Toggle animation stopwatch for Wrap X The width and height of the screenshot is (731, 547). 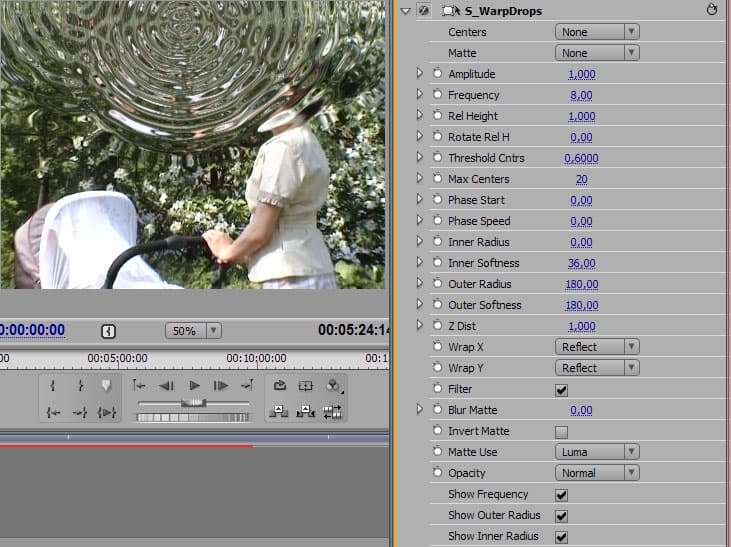point(437,346)
